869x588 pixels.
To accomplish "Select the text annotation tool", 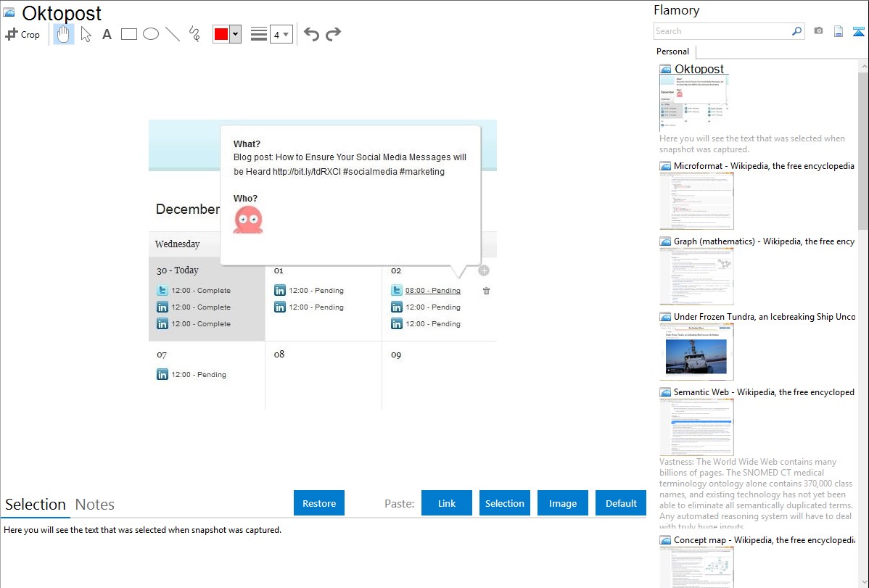I will point(107,34).
